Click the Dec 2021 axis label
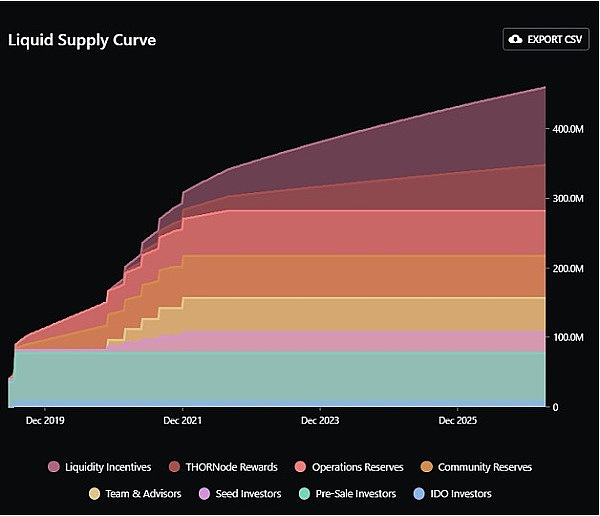600x516 pixels. click(x=183, y=420)
